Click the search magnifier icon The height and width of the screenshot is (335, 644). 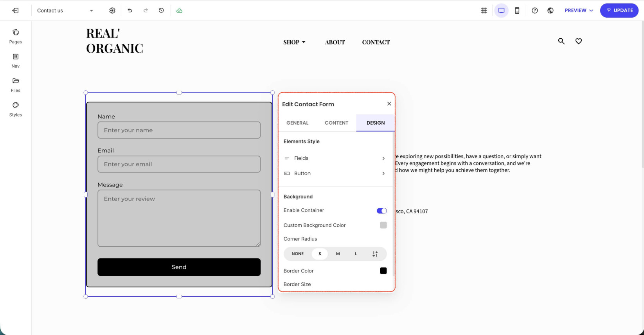[561, 41]
